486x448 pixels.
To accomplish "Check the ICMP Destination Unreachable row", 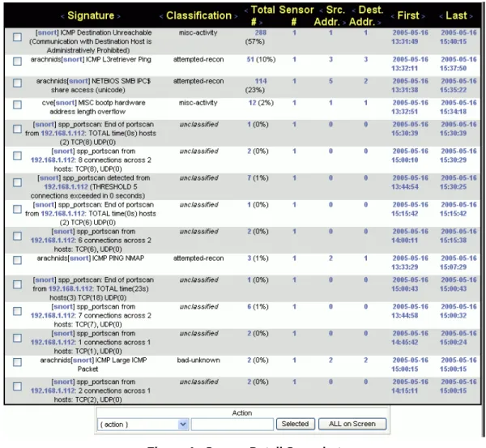I will point(17,37).
